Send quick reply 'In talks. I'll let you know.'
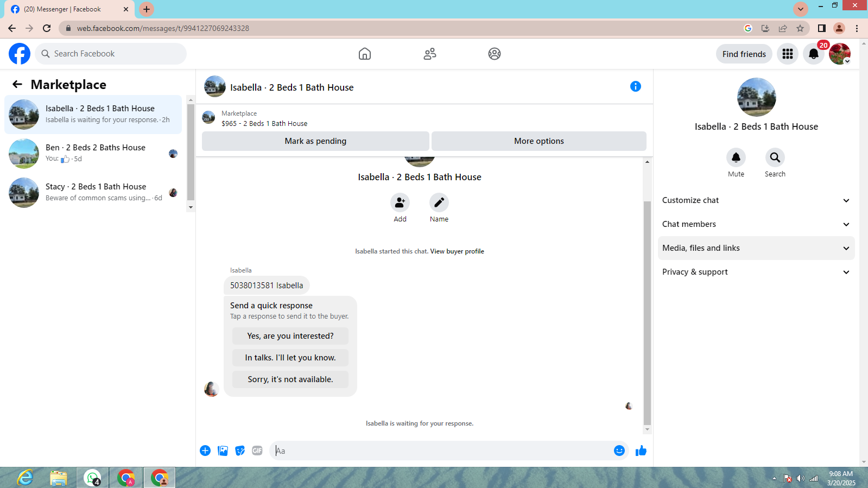The image size is (868, 488). tap(290, 358)
